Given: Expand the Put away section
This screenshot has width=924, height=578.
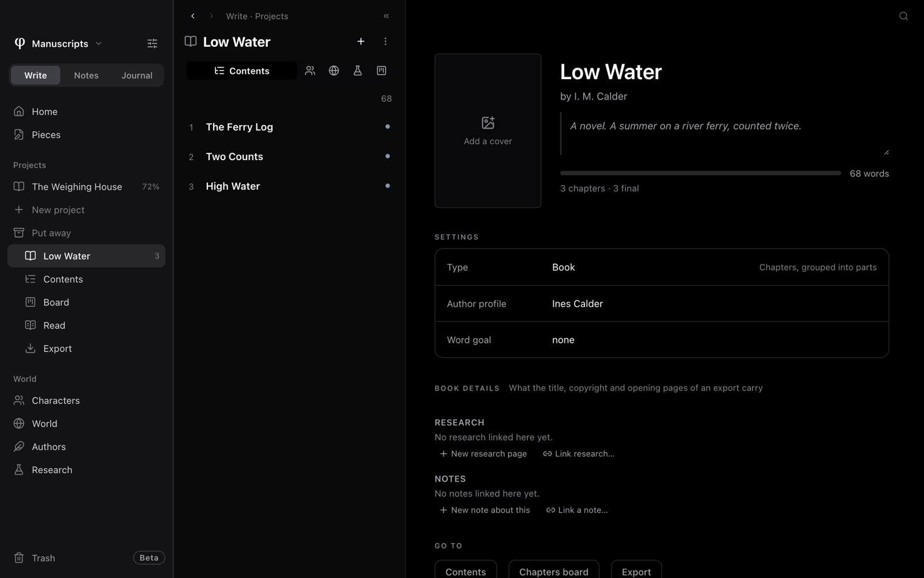Looking at the screenshot, I should click(87, 233).
